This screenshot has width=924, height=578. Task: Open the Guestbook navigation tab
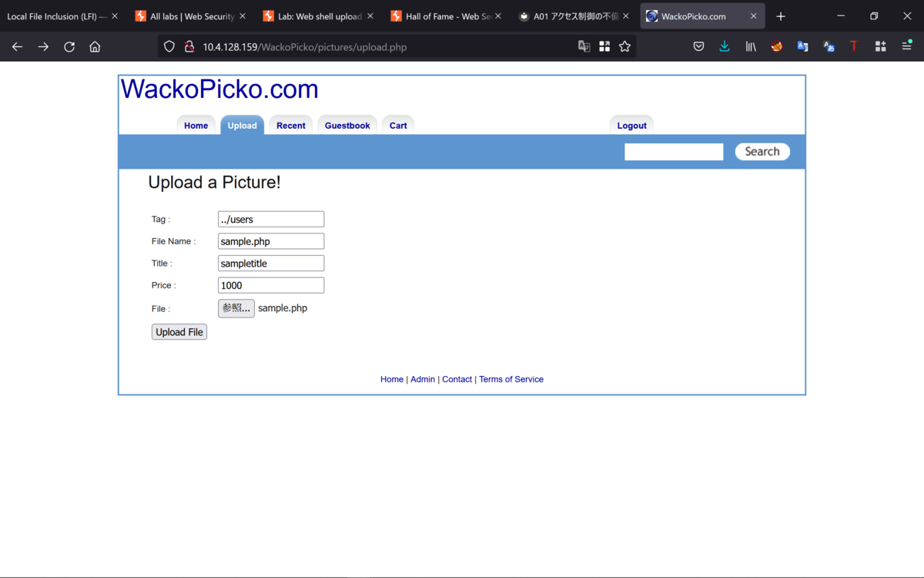pos(347,126)
